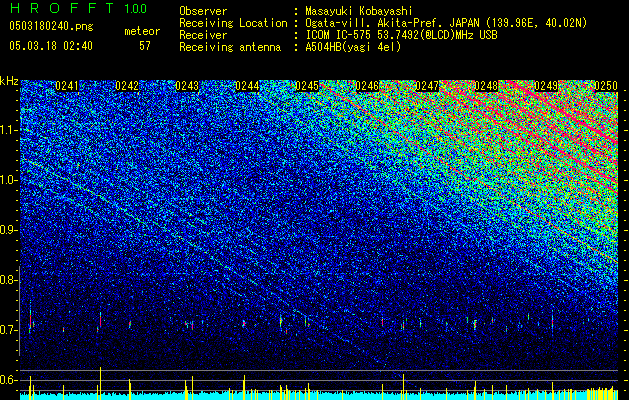Click the 1.0 kHz axis tick label
Image resolution: width=629 pixels, height=400 pixels.
coord(8,180)
